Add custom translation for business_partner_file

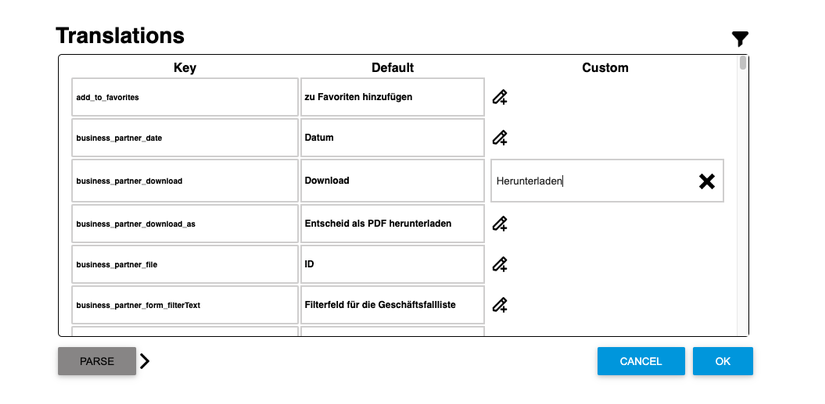500,264
